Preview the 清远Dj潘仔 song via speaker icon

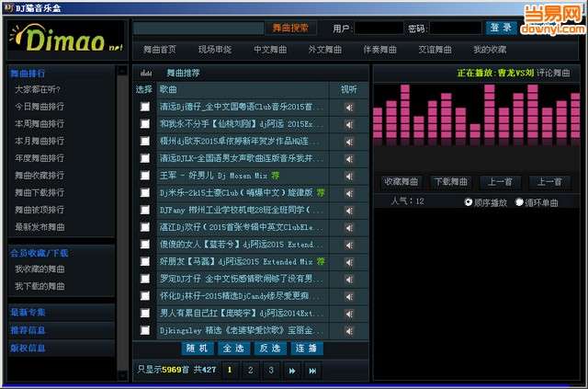tap(349, 108)
